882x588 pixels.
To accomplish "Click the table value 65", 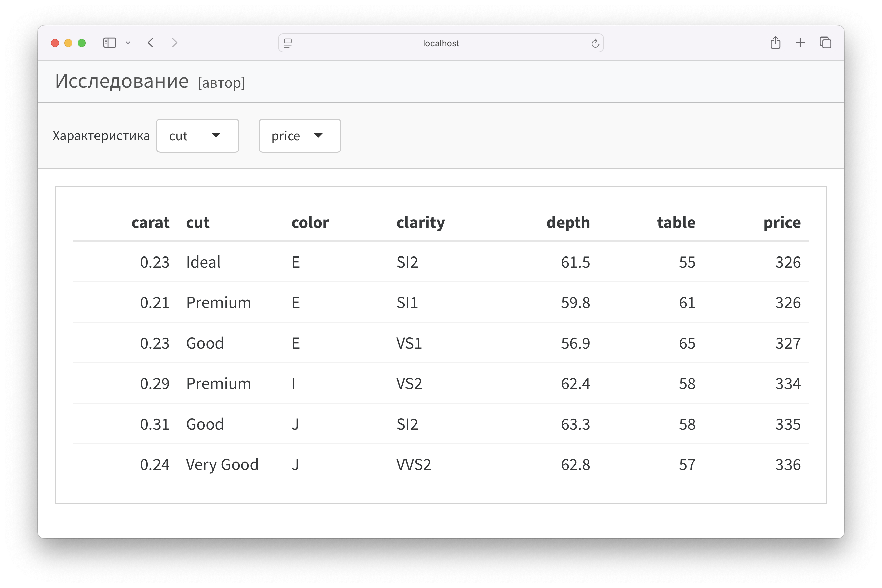I will click(x=687, y=344).
